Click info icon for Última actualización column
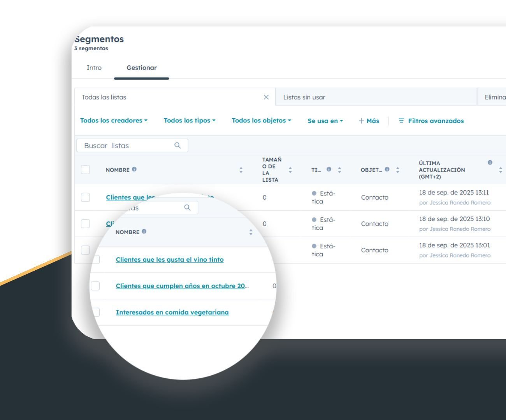506x420 pixels. tap(490, 163)
